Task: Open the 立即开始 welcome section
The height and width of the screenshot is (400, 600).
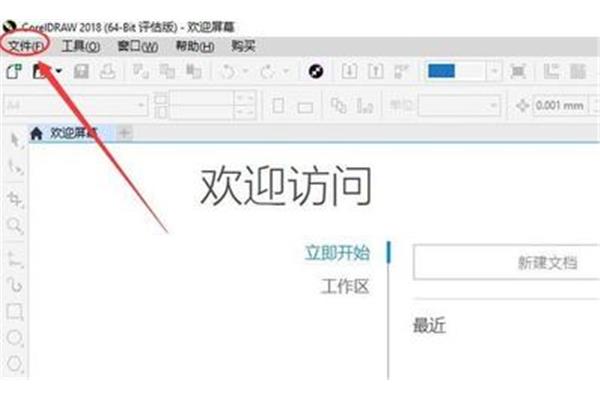Action: [x=337, y=253]
